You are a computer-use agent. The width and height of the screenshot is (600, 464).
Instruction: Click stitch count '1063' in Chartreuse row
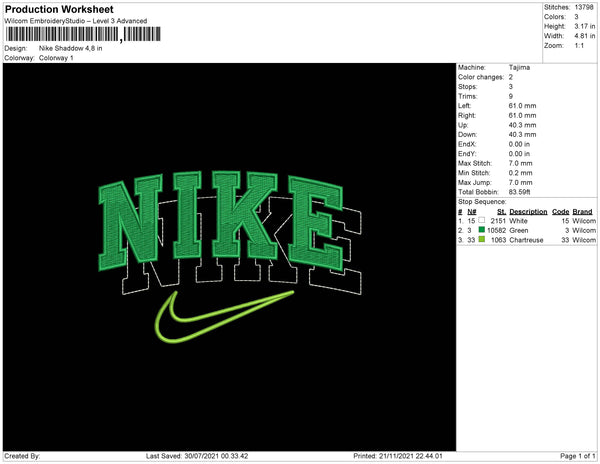(498, 240)
